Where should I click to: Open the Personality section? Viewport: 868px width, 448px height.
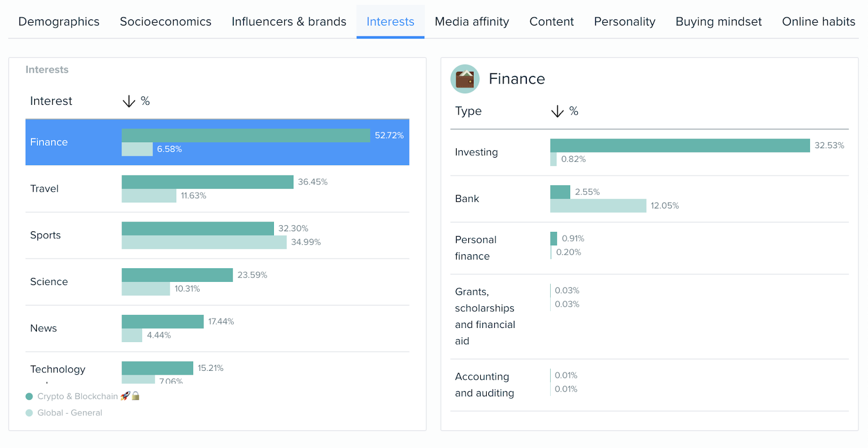pyautogui.click(x=624, y=21)
